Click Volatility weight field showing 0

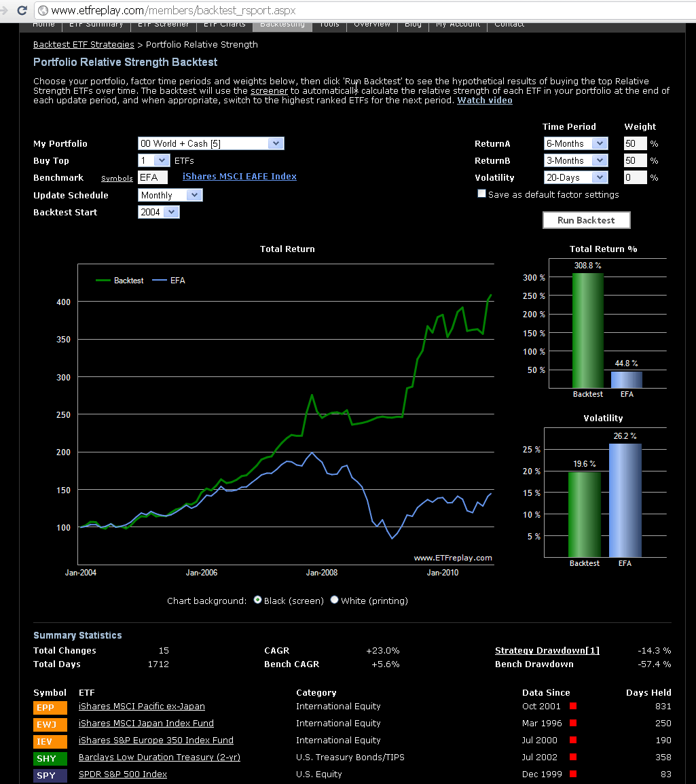(x=635, y=177)
